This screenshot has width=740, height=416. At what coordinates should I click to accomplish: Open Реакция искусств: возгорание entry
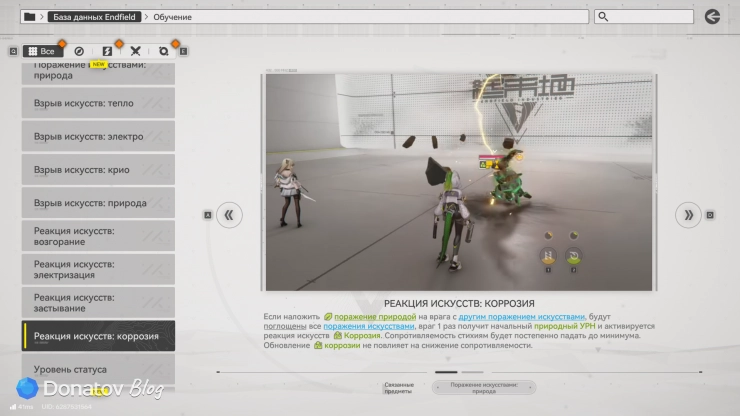tap(98, 236)
